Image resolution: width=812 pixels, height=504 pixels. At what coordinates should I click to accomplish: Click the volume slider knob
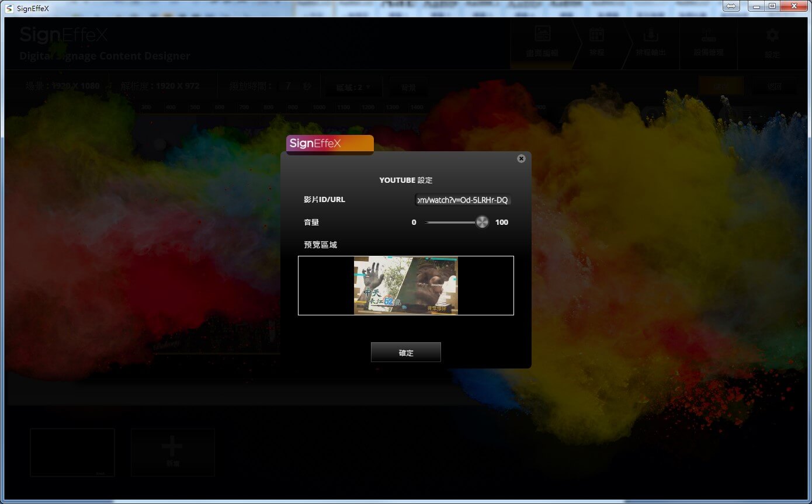(482, 222)
